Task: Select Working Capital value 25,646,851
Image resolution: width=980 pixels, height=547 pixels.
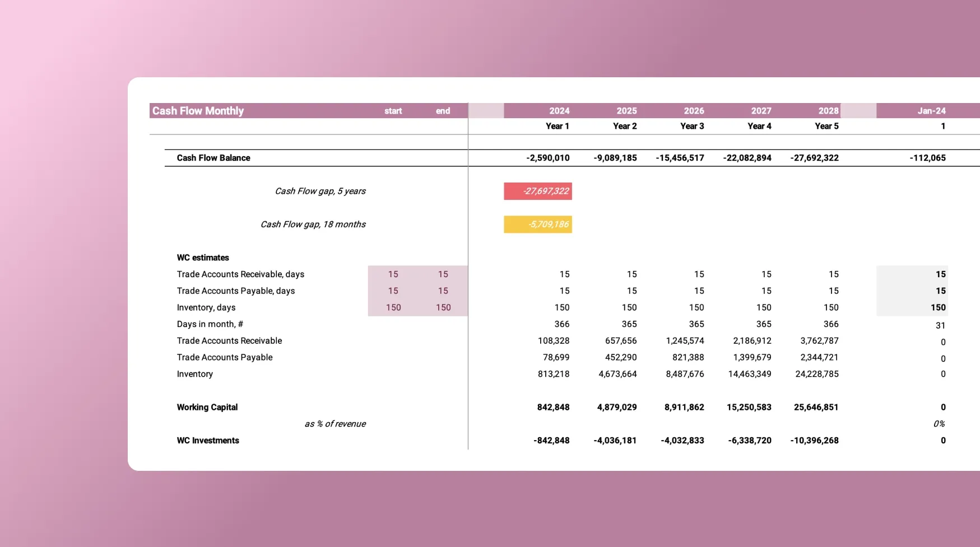Action: pyautogui.click(x=816, y=407)
